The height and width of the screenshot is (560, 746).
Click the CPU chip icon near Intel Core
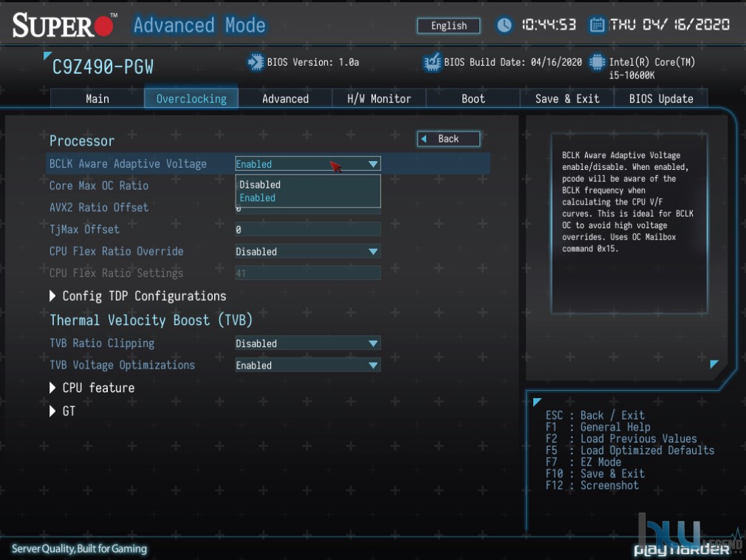[597, 62]
